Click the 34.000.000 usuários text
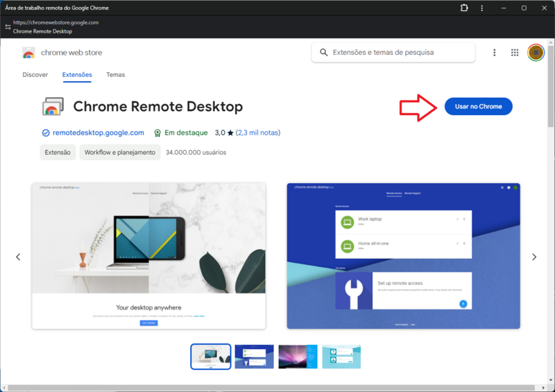The height and width of the screenshot is (392, 555). point(196,152)
